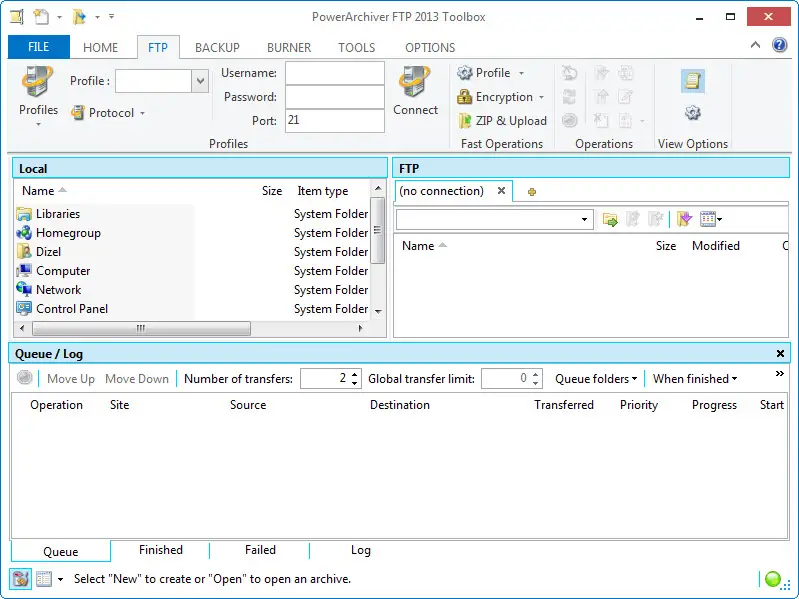Viewport: 799px width, 599px height.
Task: Open the Profiles manager icon
Action: click(x=37, y=81)
